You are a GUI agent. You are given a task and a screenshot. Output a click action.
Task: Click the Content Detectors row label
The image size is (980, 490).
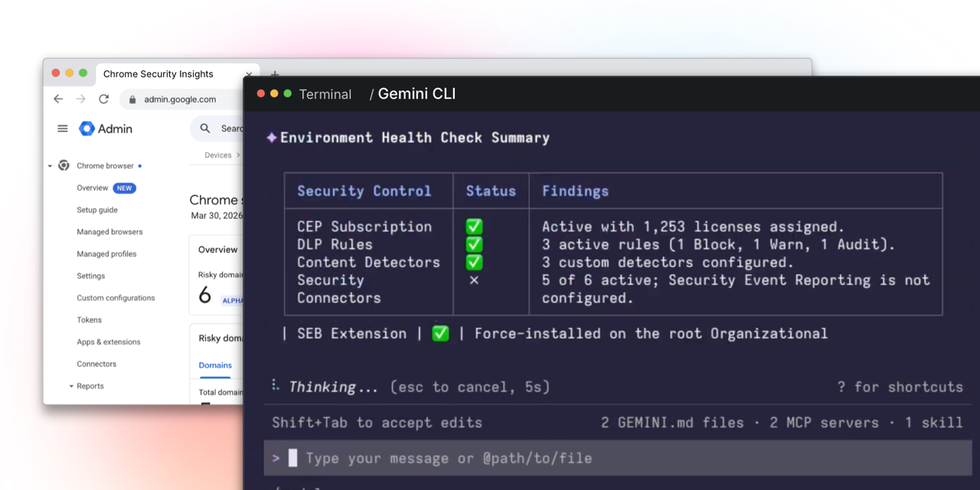(x=369, y=262)
